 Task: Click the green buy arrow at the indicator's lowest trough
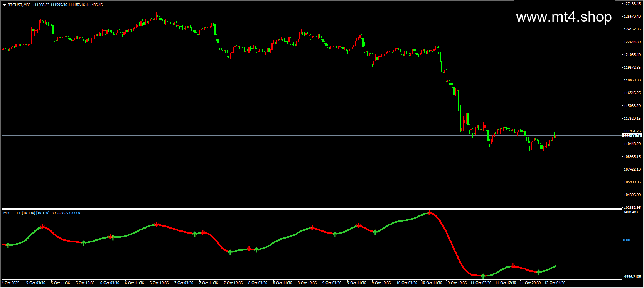pos(483,276)
